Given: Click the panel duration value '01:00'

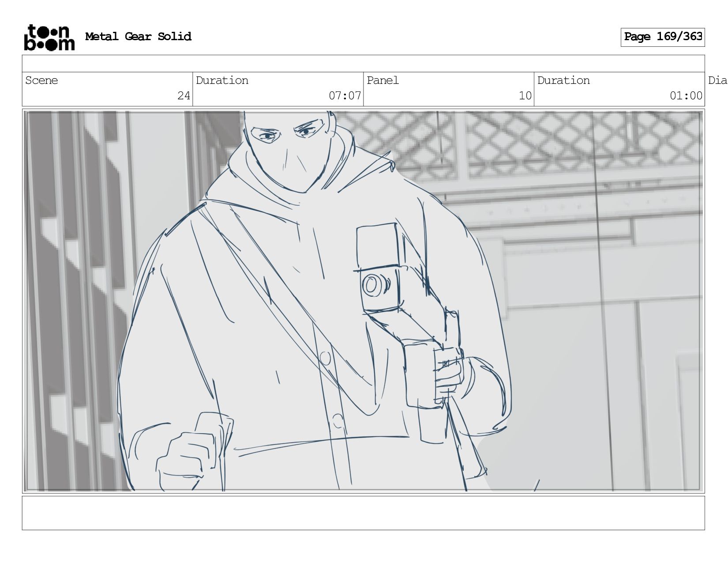Looking at the screenshot, I should pyautogui.click(x=686, y=96).
